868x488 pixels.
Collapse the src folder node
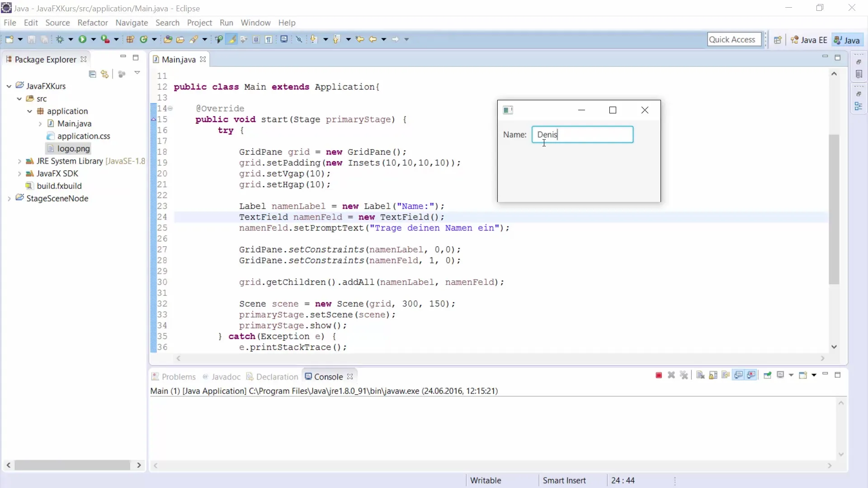click(x=19, y=99)
